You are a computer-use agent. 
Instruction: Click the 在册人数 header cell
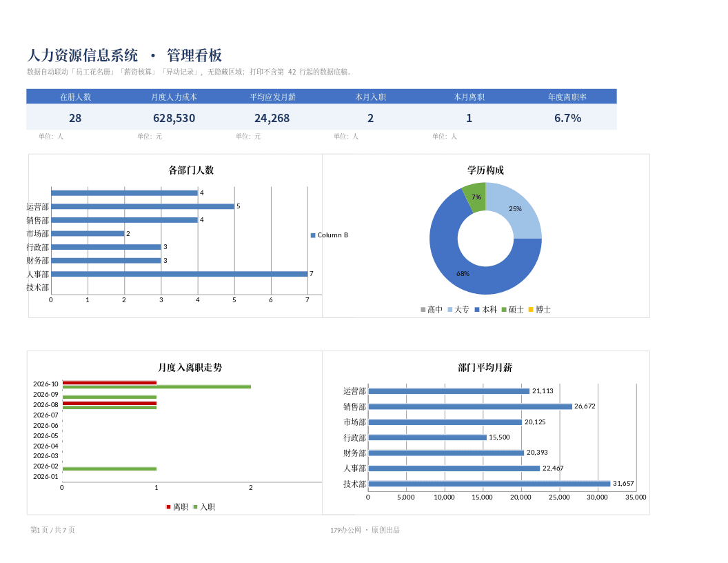point(75,97)
